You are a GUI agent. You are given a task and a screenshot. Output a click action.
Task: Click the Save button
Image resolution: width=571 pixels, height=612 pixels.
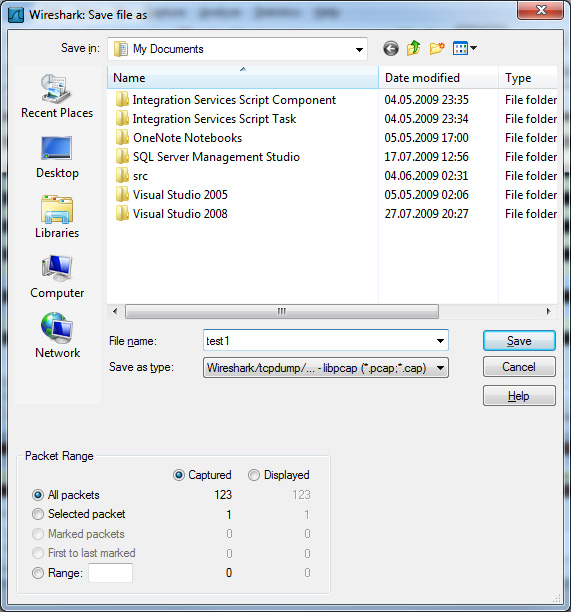pyautogui.click(x=519, y=341)
